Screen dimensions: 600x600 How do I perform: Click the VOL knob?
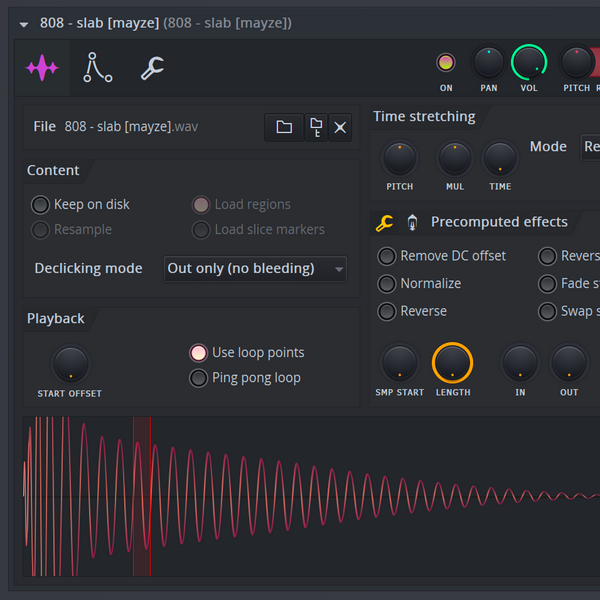(529, 62)
